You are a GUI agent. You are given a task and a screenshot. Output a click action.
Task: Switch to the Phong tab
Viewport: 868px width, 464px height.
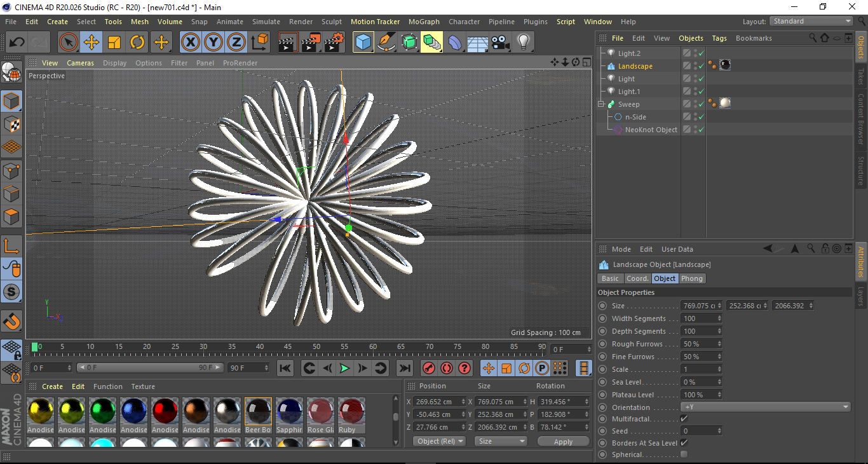692,278
